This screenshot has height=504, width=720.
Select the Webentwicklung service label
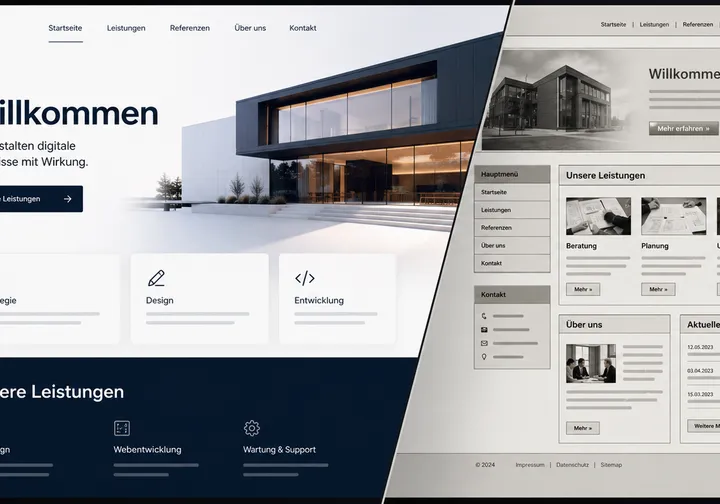click(147, 450)
